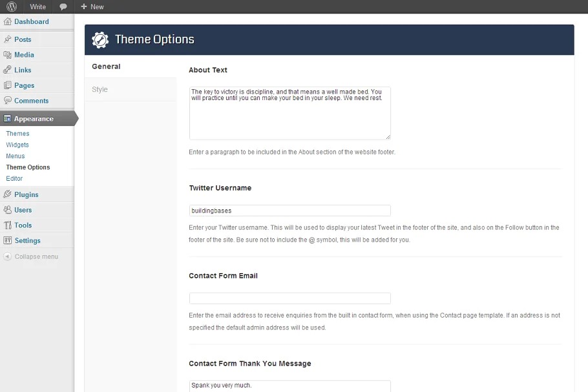Screen dimensions: 588x392
Task: Open the theme Editor link
Action: 14,178
